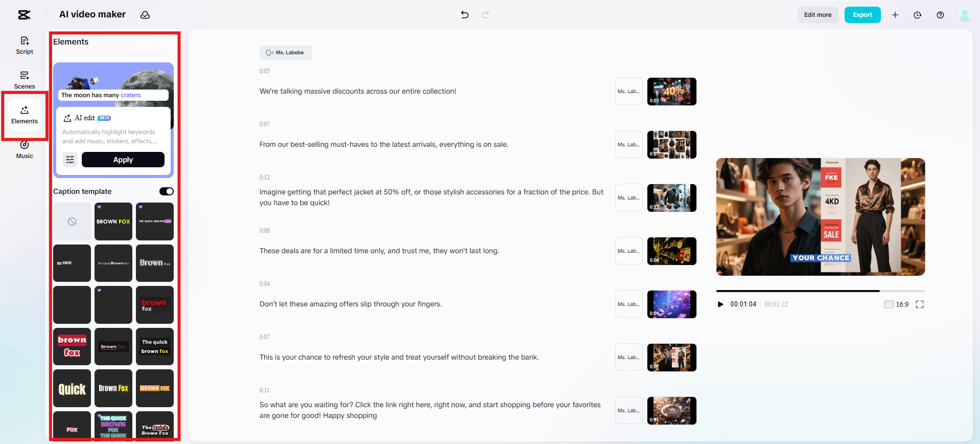Choose the Brown Fox yellow condensed template
Image resolution: width=980 pixels, height=444 pixels.
pyautogui.click(x=113, y=388)
